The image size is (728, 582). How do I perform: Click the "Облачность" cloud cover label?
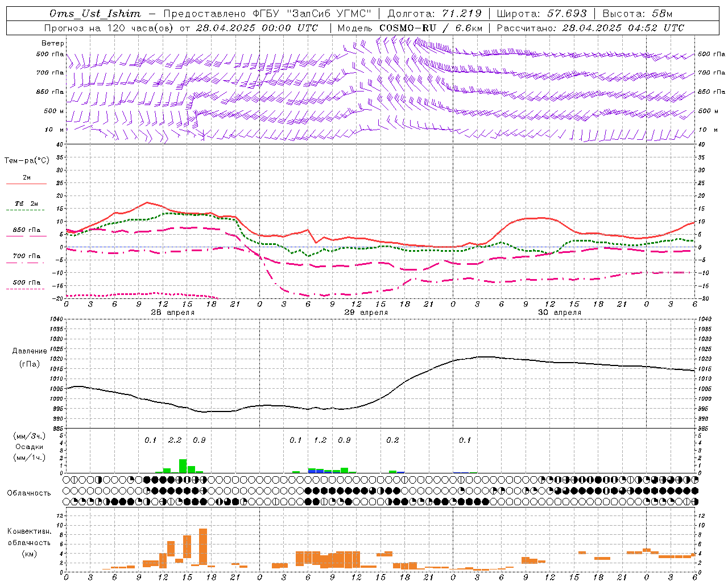click(x=29, y=493)
